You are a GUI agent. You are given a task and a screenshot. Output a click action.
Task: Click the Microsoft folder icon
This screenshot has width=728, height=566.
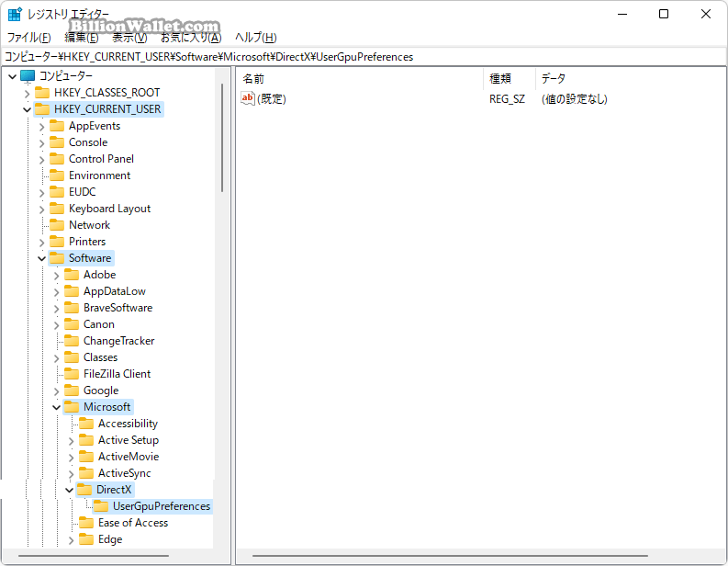coord(72,407)
